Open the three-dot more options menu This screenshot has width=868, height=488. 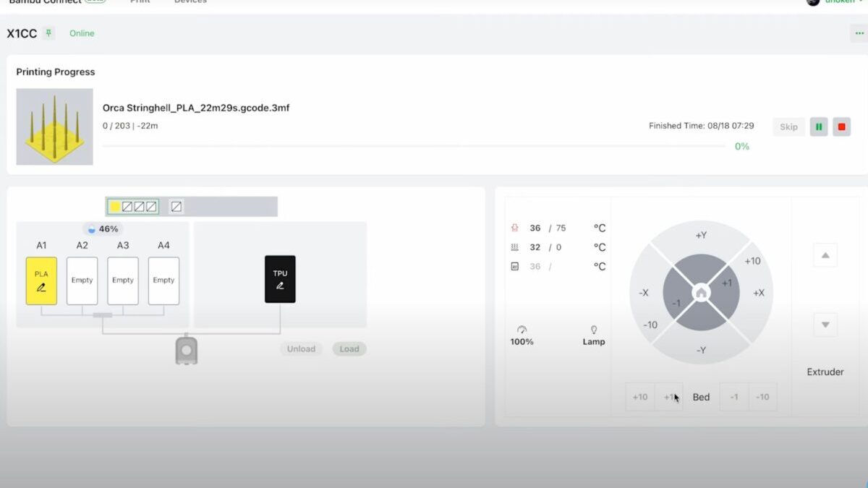click(x=858, y=33)
